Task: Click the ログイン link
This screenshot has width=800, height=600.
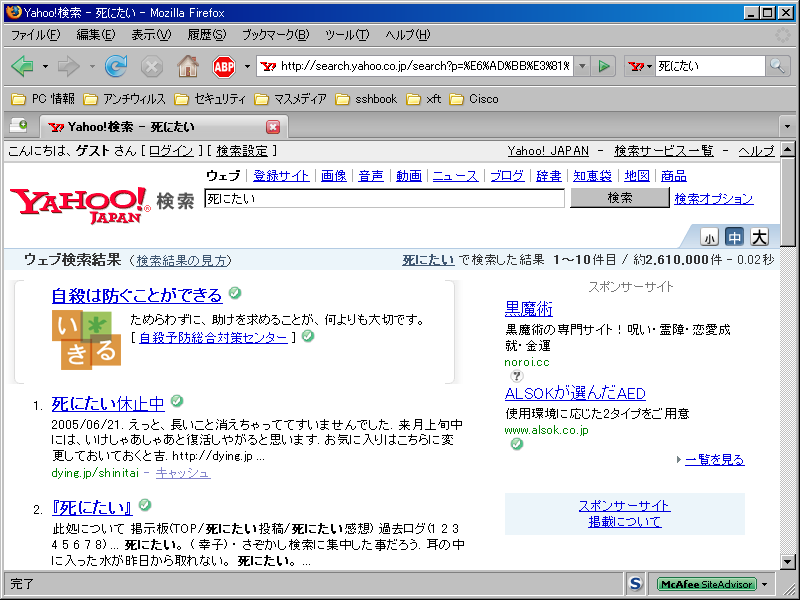Action: point(171,151)
